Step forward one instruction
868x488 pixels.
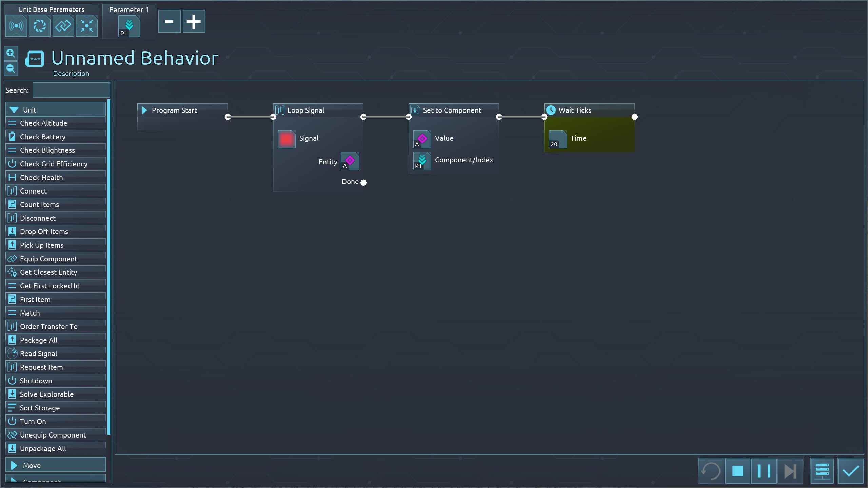pos(790,471)
